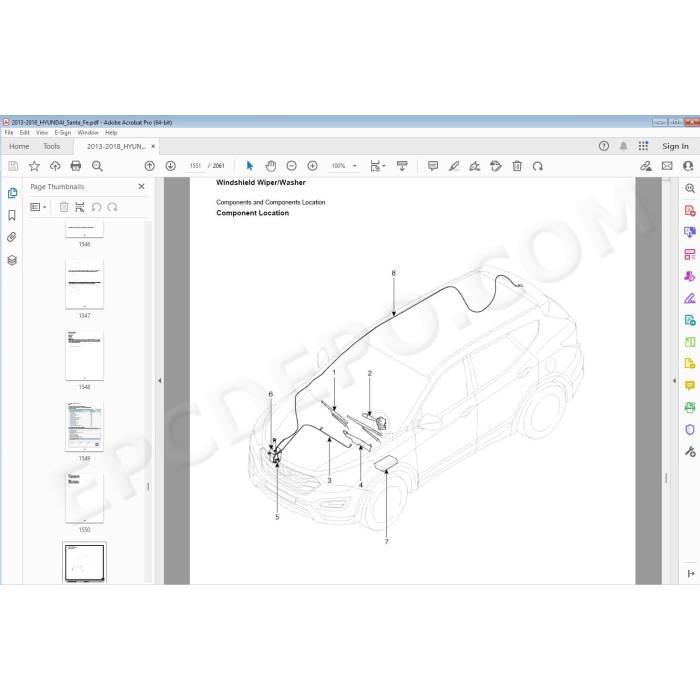Add a sticky note comment
700x700 pixels.
click(433, 166)
